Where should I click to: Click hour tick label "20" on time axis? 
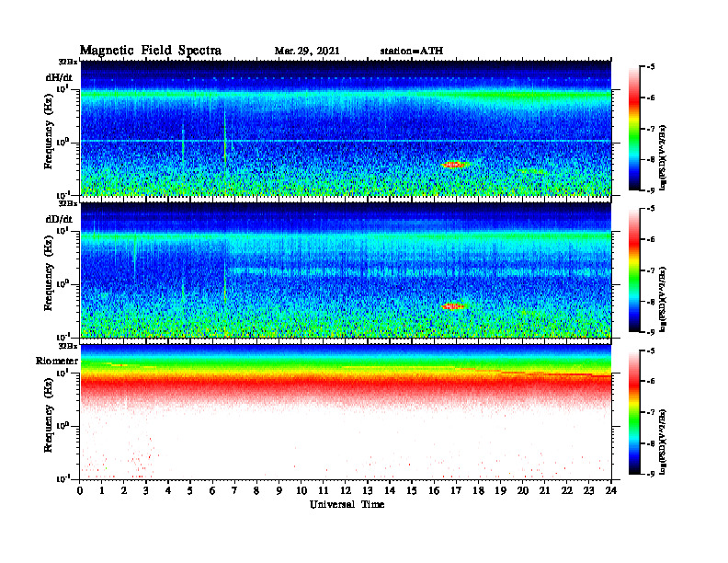pyautogui.click(x=523, y=490)
